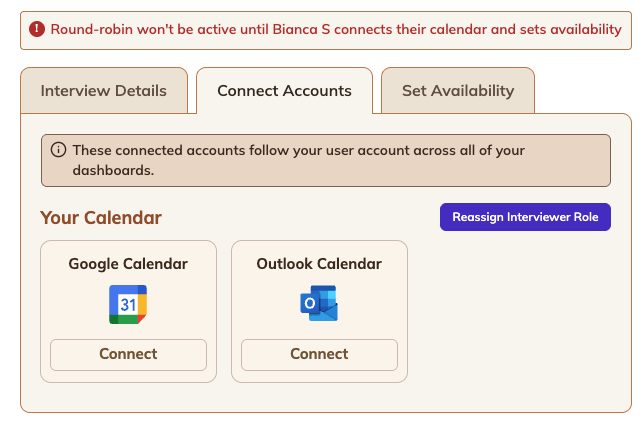Click the red error icon in the alert

[x=37, y=29]
